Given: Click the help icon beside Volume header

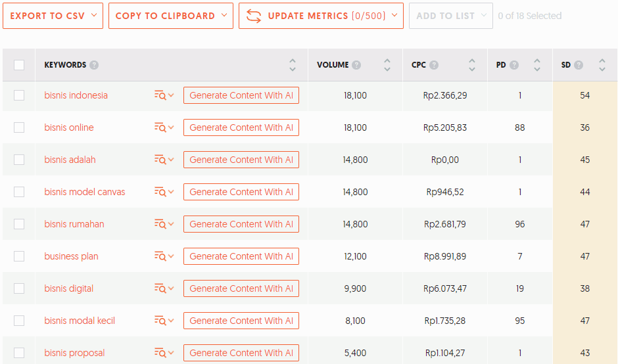Looking at the screenshot, I should pos(356,65).
